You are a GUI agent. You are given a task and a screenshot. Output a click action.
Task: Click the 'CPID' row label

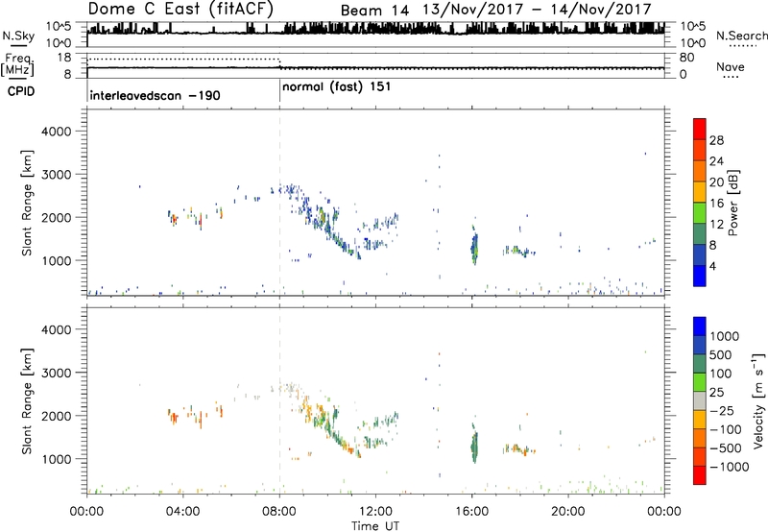pyautogui.click(x=21, y=91)
